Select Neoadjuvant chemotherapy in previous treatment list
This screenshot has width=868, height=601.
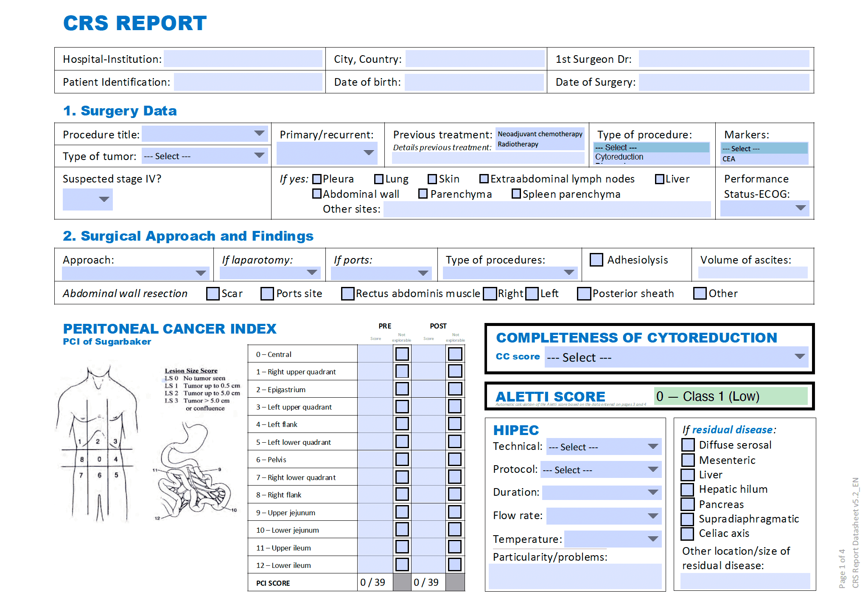tap(540, 134)
